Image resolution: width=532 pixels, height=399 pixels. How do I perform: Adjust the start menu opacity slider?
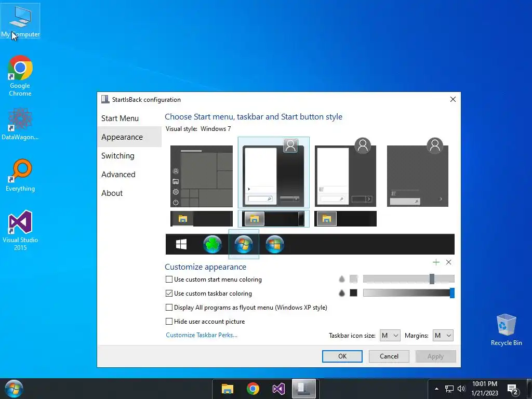coord(408,279)
